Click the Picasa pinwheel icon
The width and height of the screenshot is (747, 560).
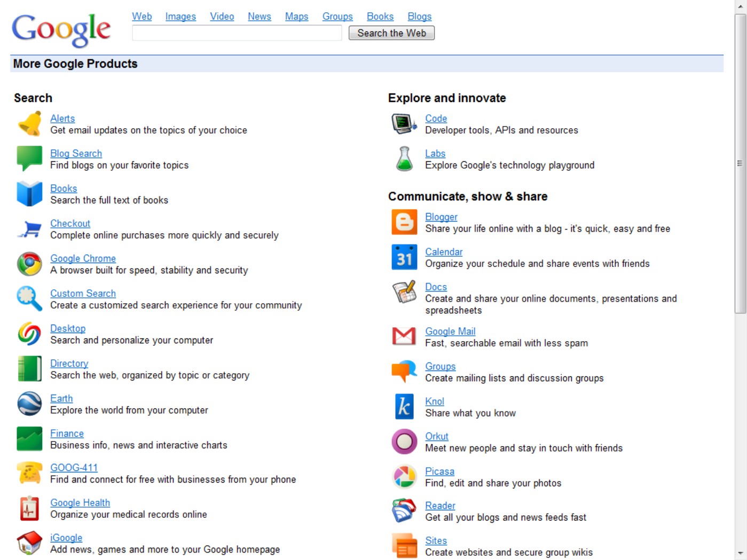pos(404,477)
